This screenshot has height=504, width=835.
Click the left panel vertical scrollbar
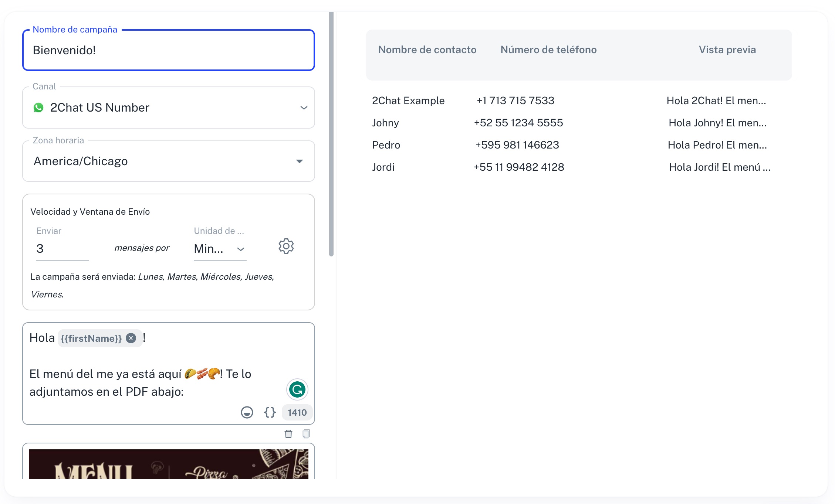pyautogui.click(x=331, y=133)
